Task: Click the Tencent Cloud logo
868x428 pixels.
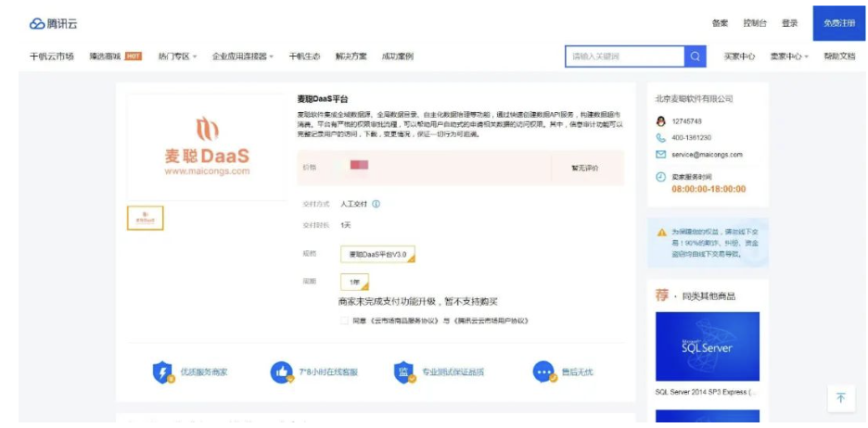Action: coord(53,24)
